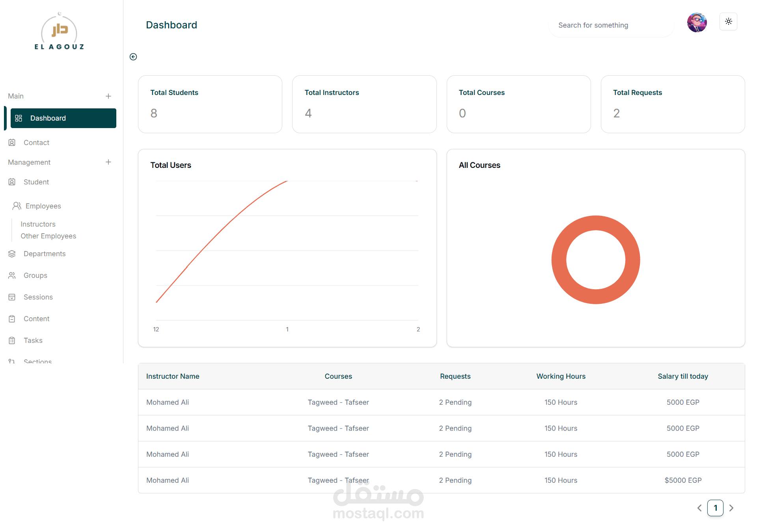Open Other Employees submenu item
Viewport: 757px width, 532px height.
point(48,236)
